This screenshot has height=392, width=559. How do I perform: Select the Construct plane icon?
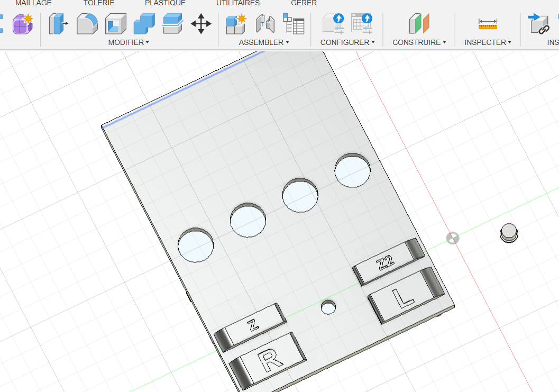419,24
